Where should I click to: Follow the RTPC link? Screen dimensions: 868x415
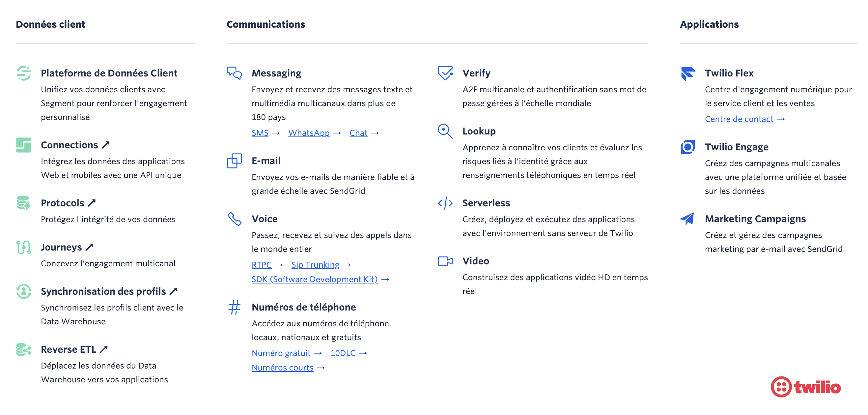pos(262,265)
